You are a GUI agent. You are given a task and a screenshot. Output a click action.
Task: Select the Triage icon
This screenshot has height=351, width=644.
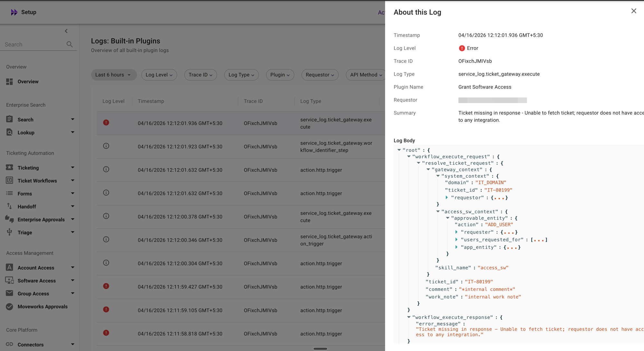pos(10,232)
